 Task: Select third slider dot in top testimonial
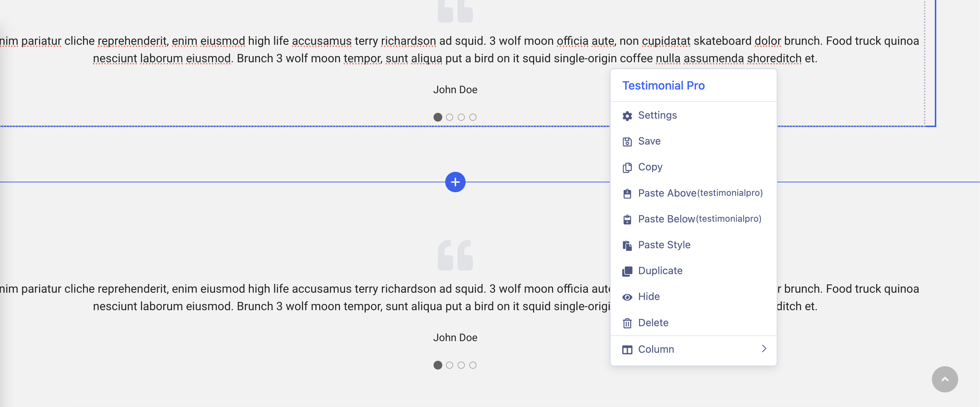coord(461,117)
